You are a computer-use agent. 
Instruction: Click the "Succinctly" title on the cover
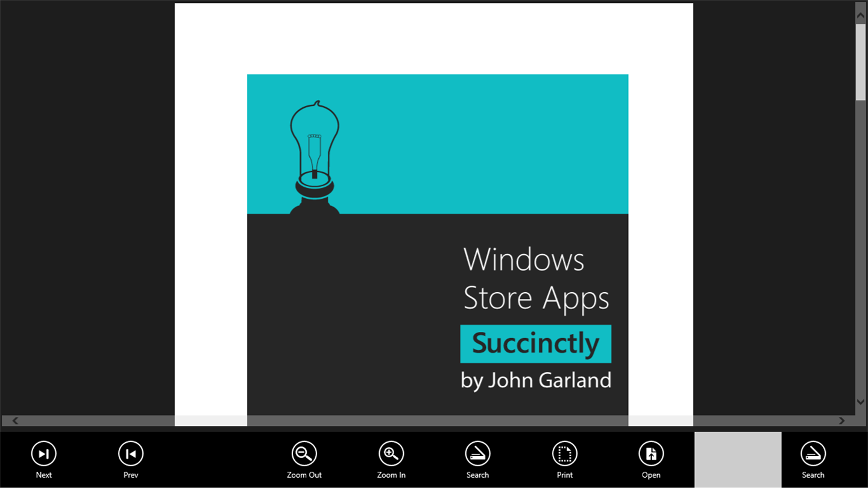click(x=536, y=344)
